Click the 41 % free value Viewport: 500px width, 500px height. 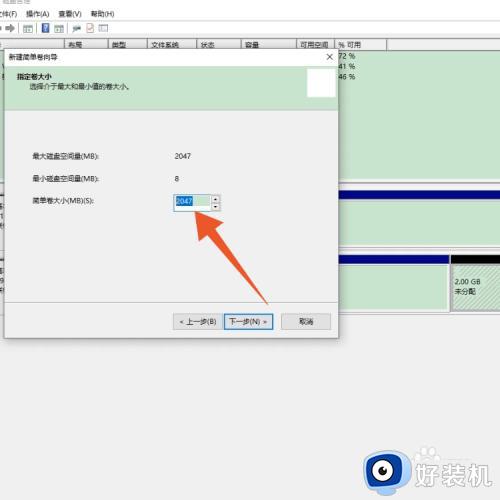(x=347, y=66)
